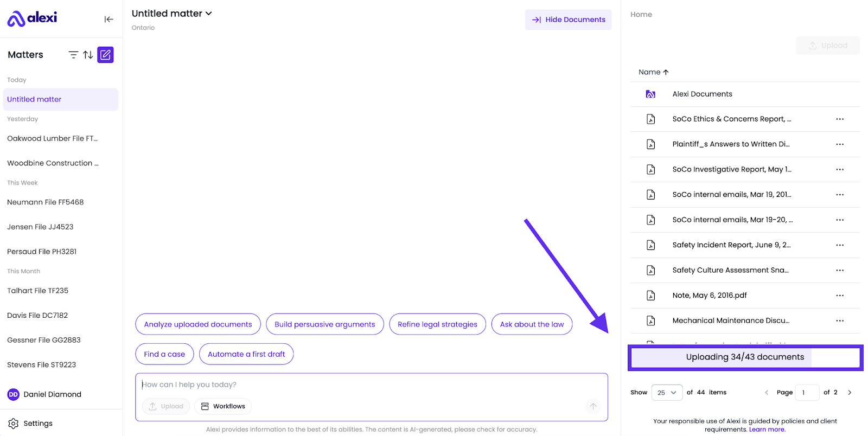Click the Refine legal strategies suggestion
Viewport: 868px width, 436px height.
click(x=438, y=324)
